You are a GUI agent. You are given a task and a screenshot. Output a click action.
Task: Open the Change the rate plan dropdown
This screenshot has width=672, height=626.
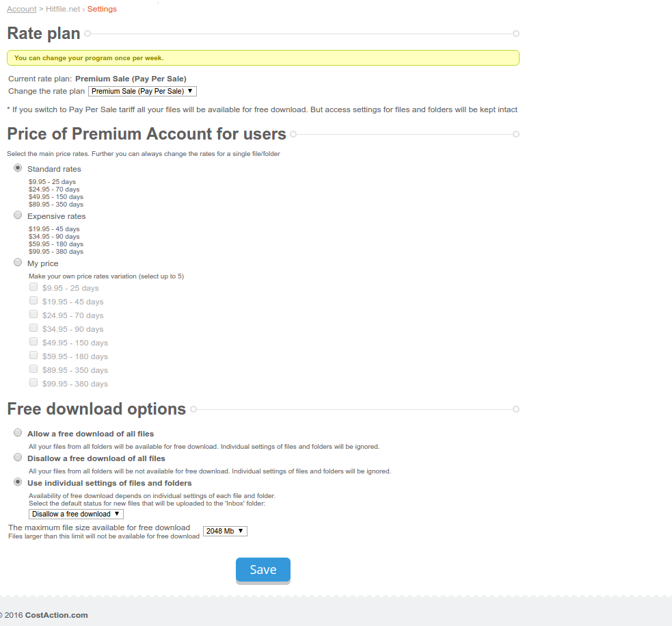click(142, 91)
